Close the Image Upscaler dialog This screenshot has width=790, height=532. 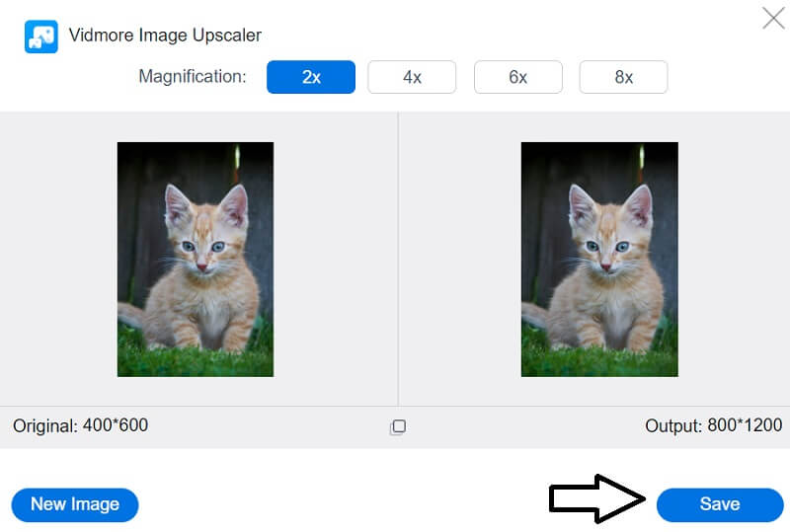tap(772, 18)
